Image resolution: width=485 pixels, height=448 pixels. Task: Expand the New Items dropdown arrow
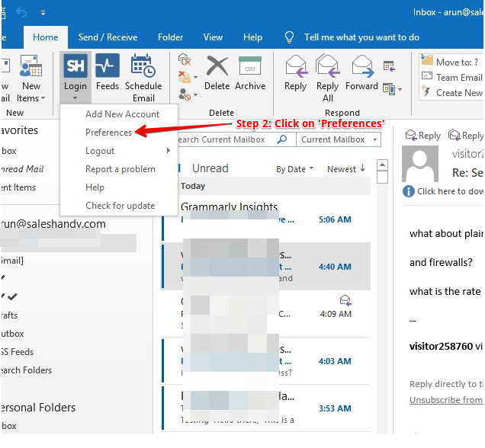tap(43, 98)
